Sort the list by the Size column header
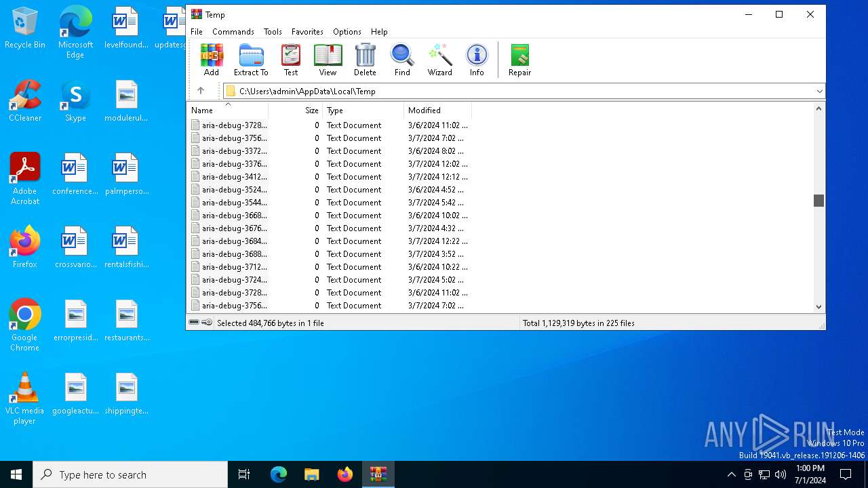 [x=295, y=110]
